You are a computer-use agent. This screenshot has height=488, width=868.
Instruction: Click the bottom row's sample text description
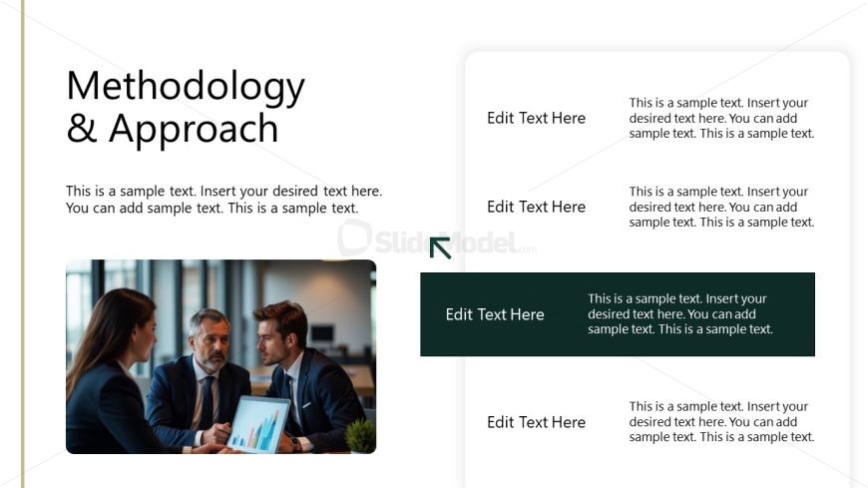point(721,422)
